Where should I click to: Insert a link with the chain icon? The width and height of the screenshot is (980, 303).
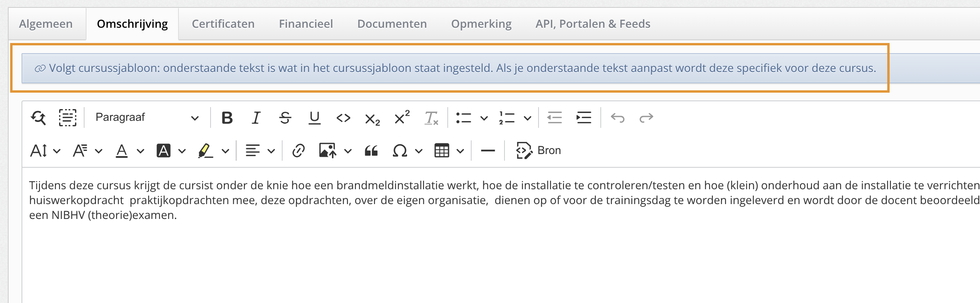coord(298,151)
